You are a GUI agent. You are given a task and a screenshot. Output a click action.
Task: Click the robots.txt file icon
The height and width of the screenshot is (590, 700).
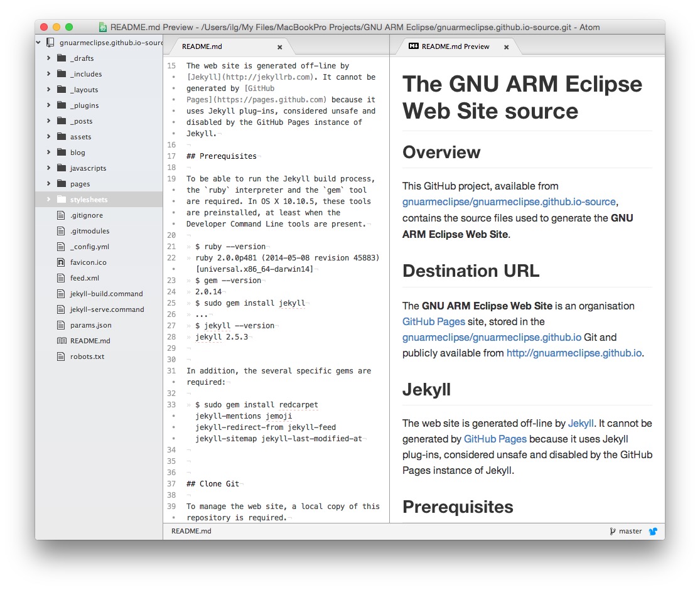click(x=61, y=356)
